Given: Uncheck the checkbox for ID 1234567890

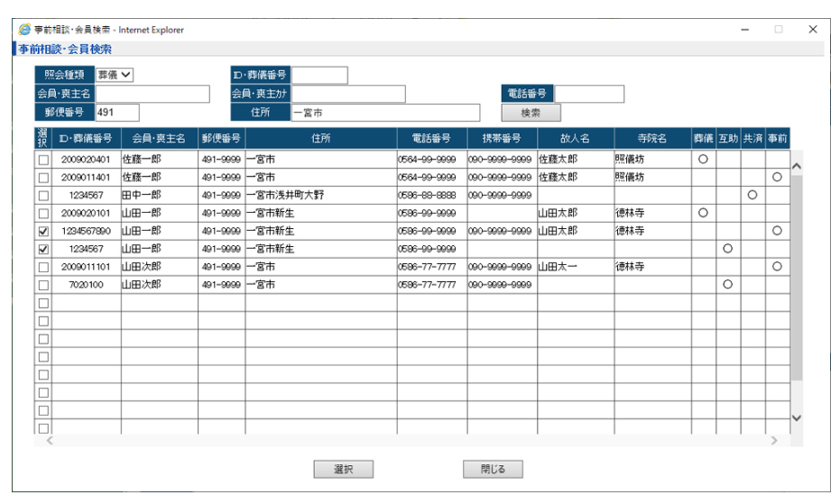Looking at the screenshot, I should (x=43, y=231).
